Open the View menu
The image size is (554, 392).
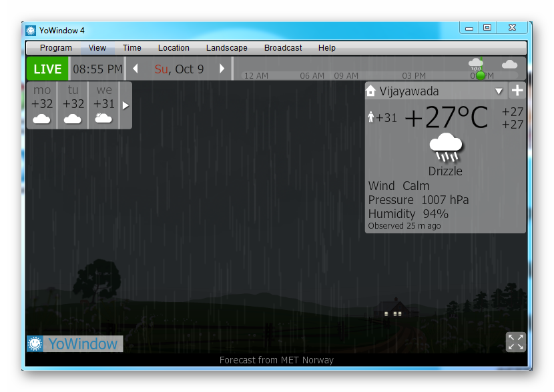97,47
